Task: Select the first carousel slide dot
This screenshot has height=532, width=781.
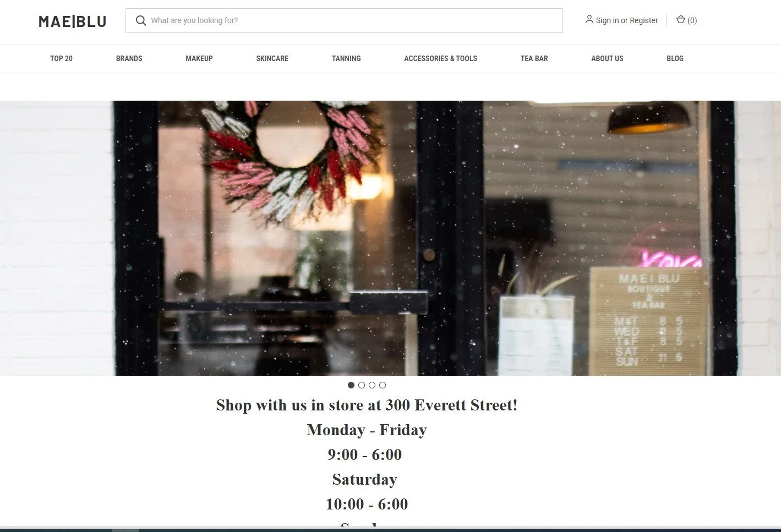Action: [x=351, y=385]
